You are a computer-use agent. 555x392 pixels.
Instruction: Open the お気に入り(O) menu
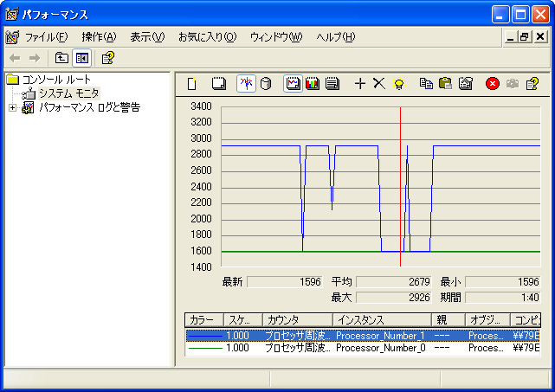point(206,37)
